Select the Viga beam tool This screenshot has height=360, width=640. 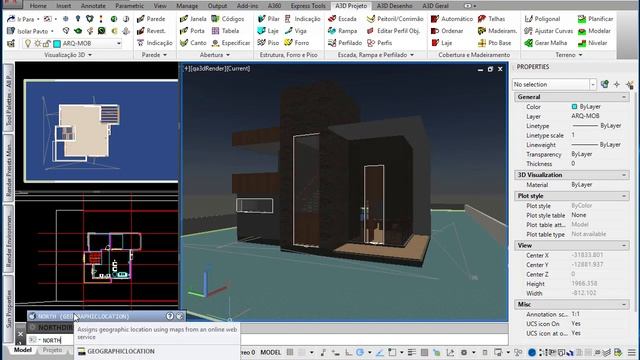296,31
